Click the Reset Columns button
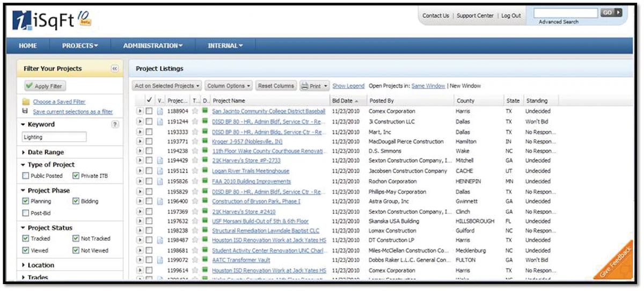Image resolution: width=644 pixels, height=291 pixels. point(276,86)
